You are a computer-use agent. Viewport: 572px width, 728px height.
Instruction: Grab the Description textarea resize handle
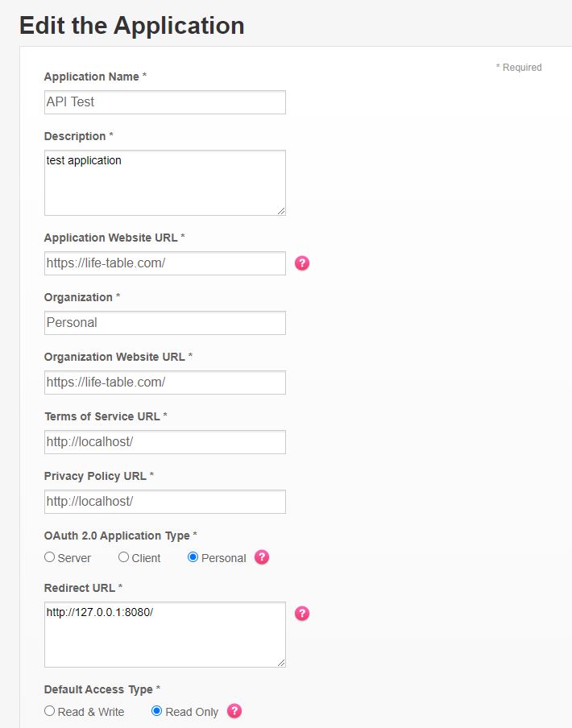(x=281, y=211)
